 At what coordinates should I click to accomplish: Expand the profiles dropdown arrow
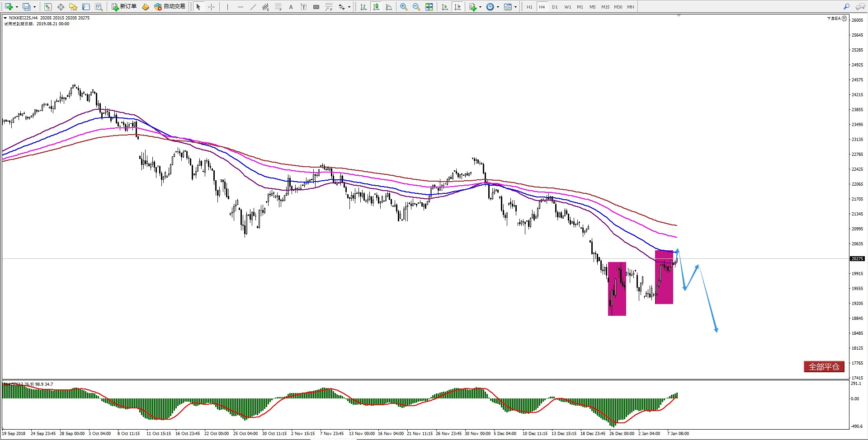[34, 7]
